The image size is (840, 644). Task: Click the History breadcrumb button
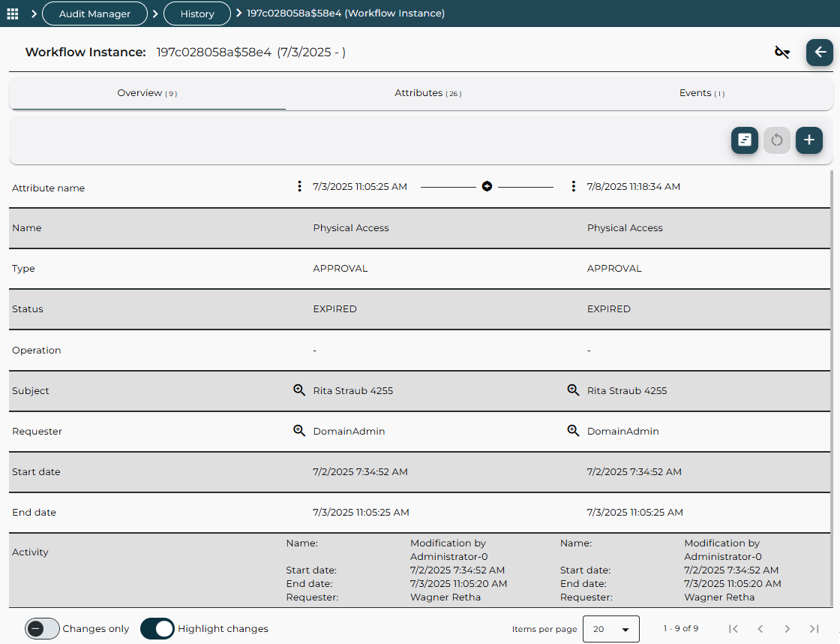pos(196,13)
